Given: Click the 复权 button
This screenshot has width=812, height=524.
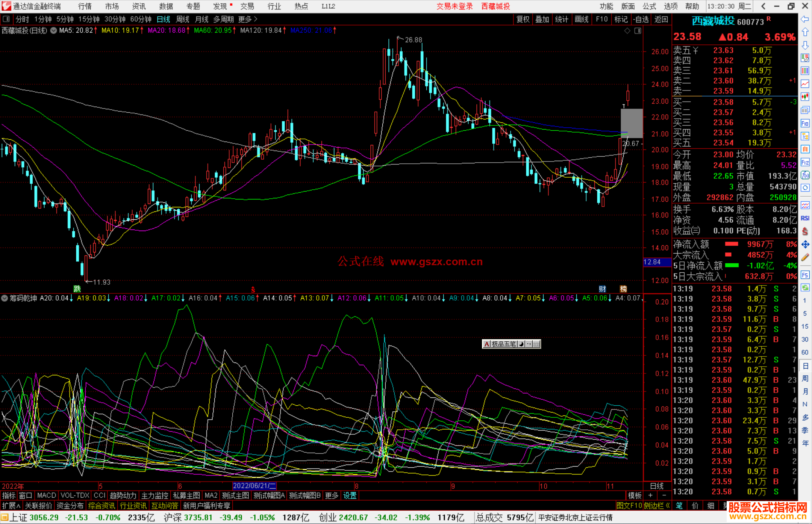Looking at the screenshot, I should [523, 19].
